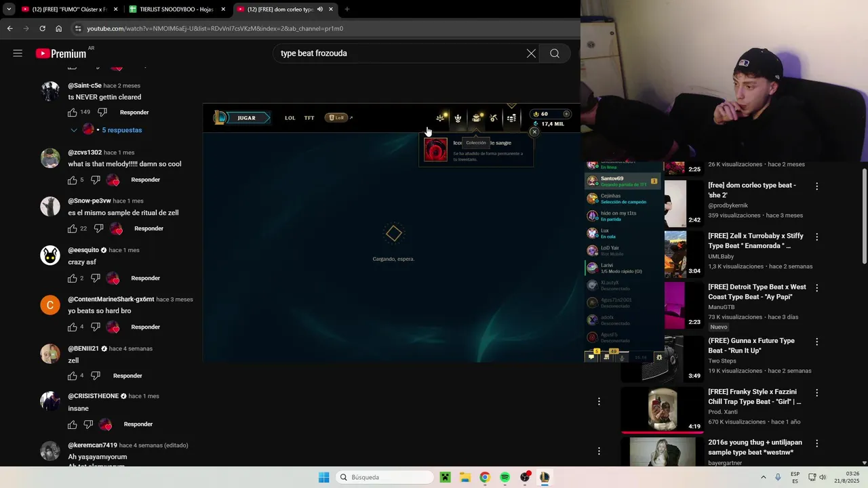Select friend Santov69 in League friends list

[x=623, y=182]
